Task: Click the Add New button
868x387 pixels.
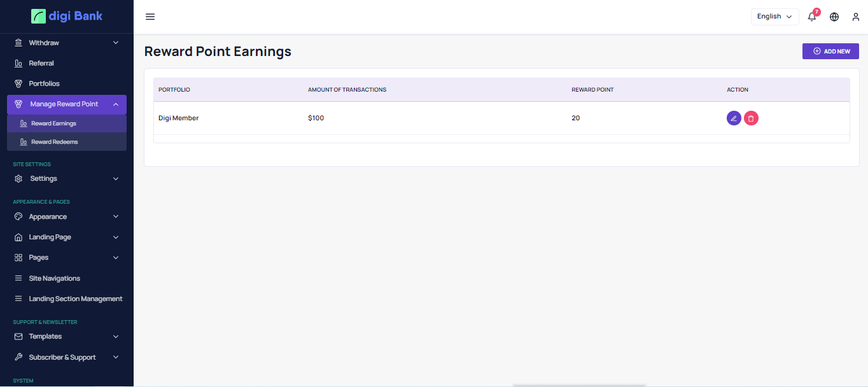Action: point(830,52)
